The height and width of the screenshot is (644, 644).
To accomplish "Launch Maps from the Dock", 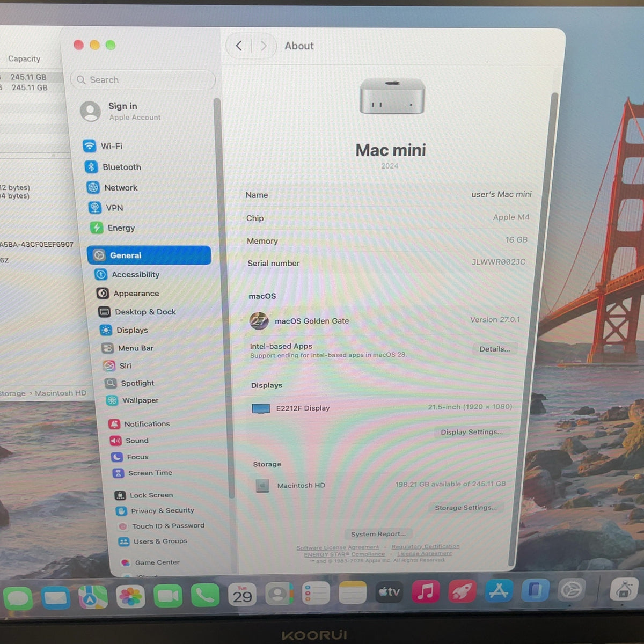I will (x=93, y=596).
